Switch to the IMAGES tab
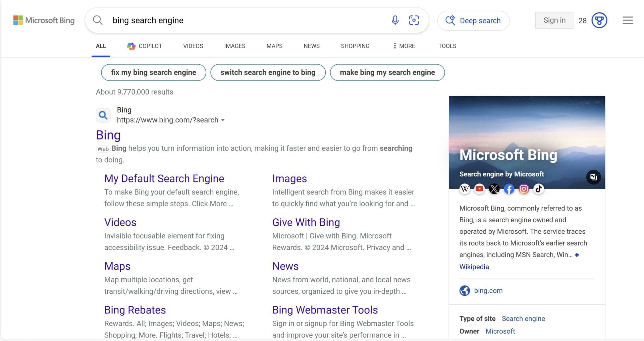 click(x=234, y=46)
